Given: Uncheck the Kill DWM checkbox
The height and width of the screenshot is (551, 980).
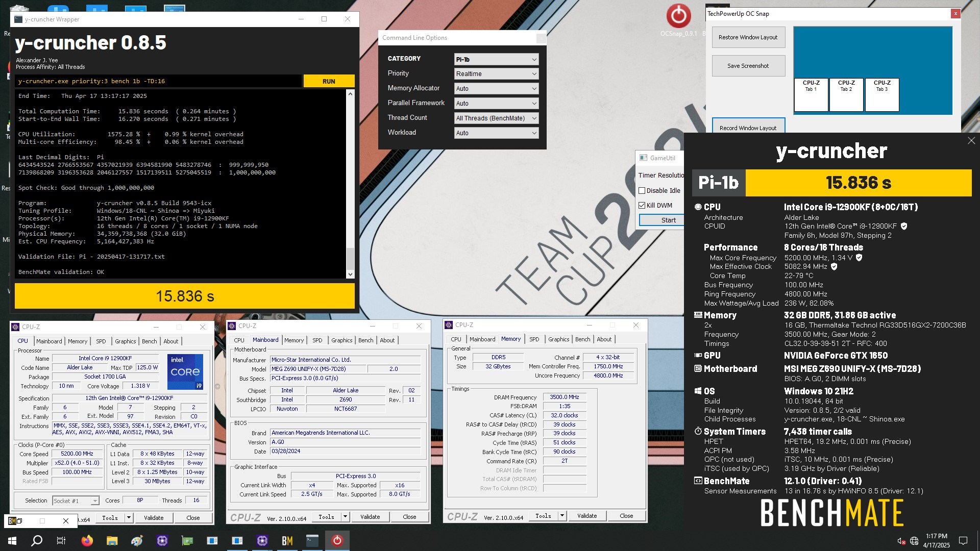Looking at the screenshot, I should coord(642,206).
